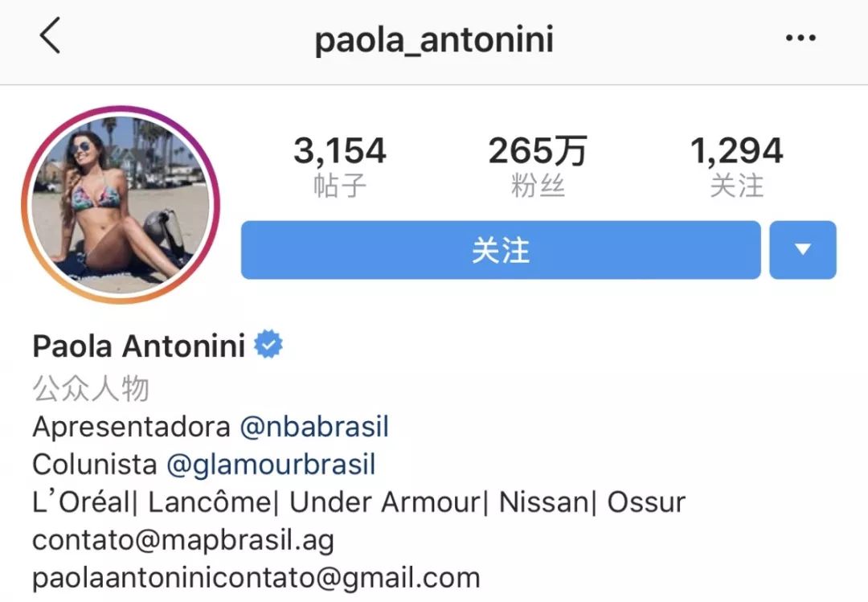Tap the paola_antonini username title
Image resolution: width=868 pixels, height=602 pixels.
(x=434, y=40)
